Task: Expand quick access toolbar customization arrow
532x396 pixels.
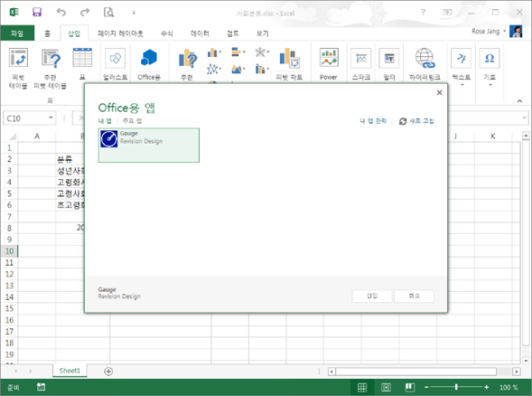Action: point(134,13)
